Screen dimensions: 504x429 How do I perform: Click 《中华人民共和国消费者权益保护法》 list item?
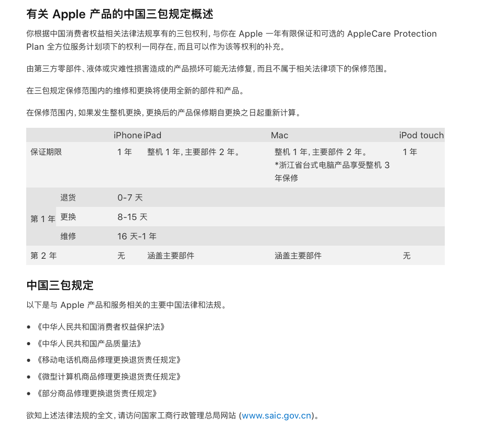pyautogui.click(x=101, y=327)
